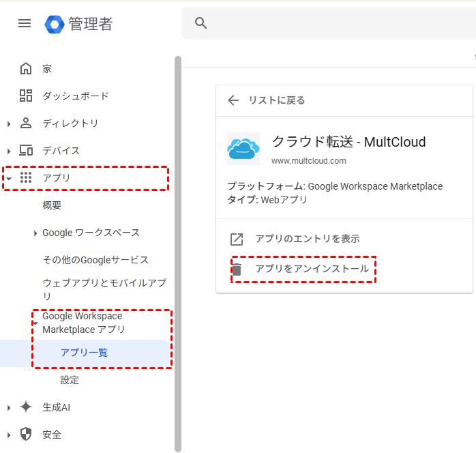Click the external-link icon for app entry
Viewport: 476px width, 453px height.
click(x=237, y=239)
